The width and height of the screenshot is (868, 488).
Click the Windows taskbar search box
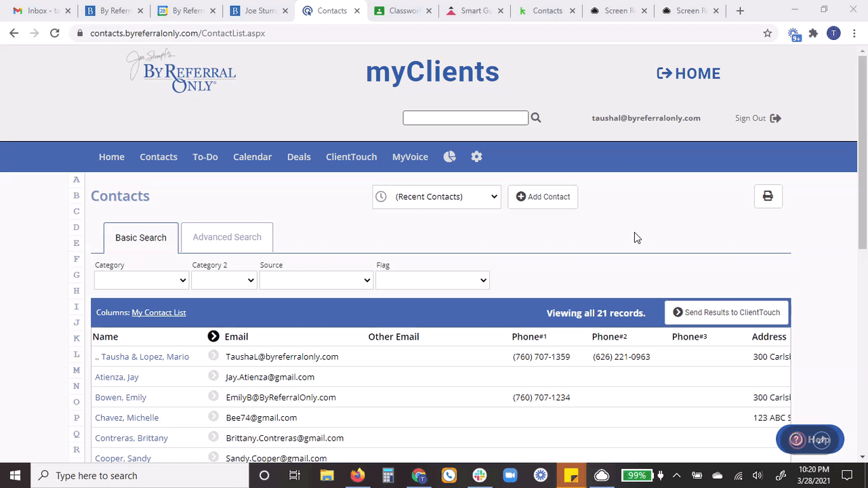point(140,475)
